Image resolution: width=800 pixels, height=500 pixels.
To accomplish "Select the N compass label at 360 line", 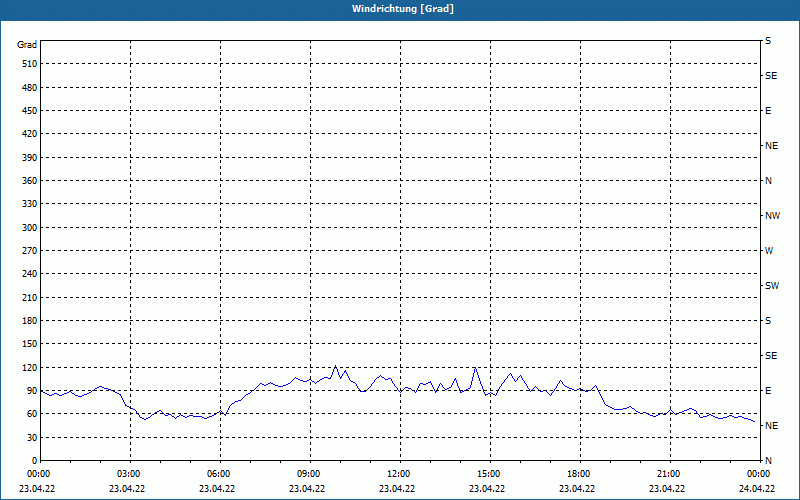I will point(768,181).
